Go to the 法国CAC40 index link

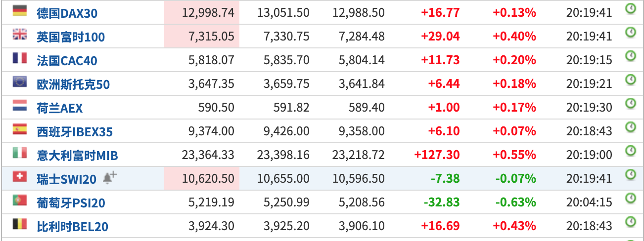coord(67,61)
